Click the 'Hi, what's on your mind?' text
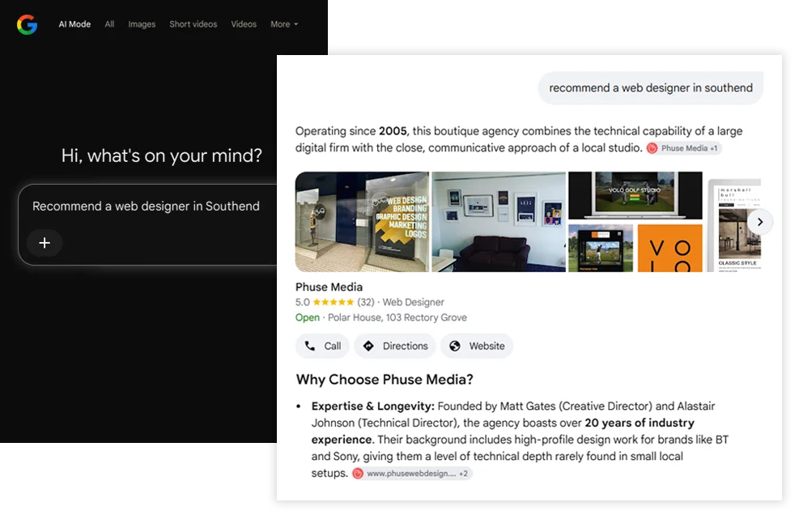The image size is (799, 532). (x=162, y=155)
